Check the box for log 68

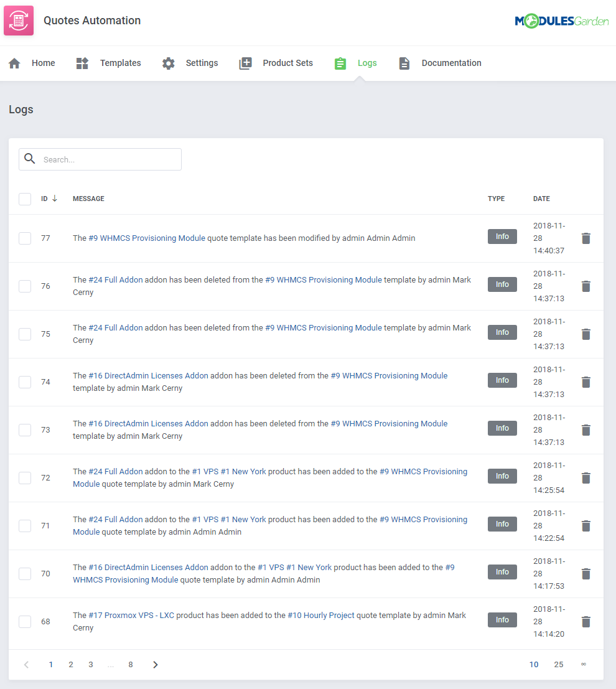[25, 621]
